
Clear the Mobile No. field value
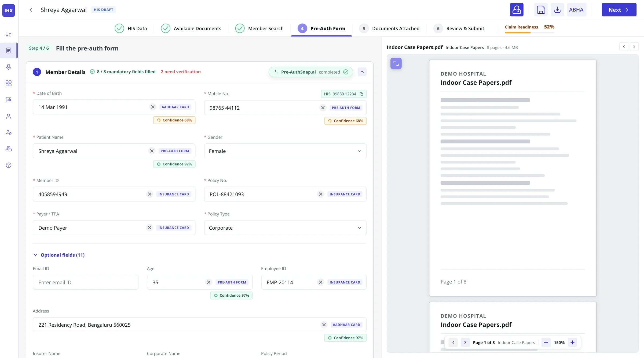coord(323,108)
